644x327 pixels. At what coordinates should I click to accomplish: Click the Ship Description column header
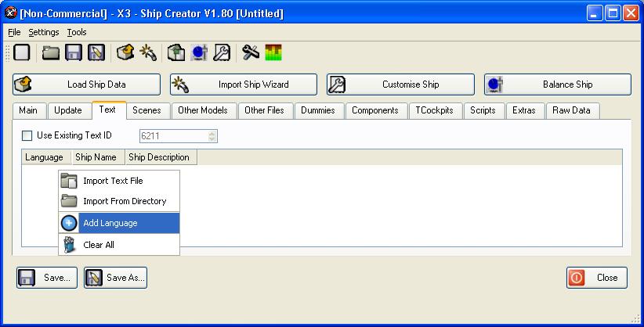click(x=161, y=157)
